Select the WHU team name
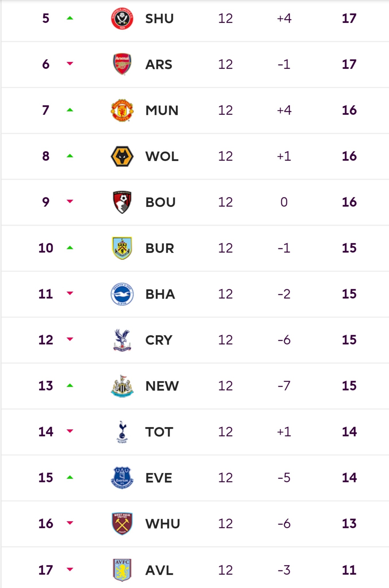 (x=163, y=524)
